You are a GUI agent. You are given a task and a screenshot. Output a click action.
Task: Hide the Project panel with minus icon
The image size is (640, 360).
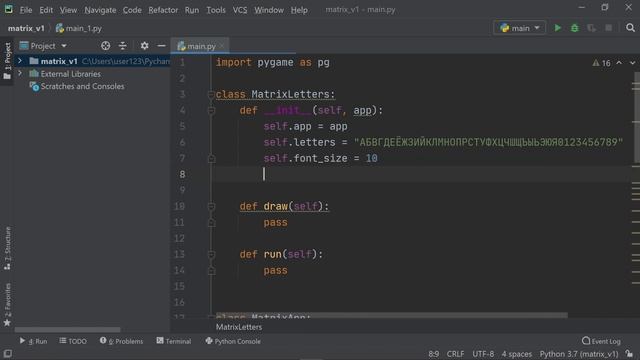point(162,46)
